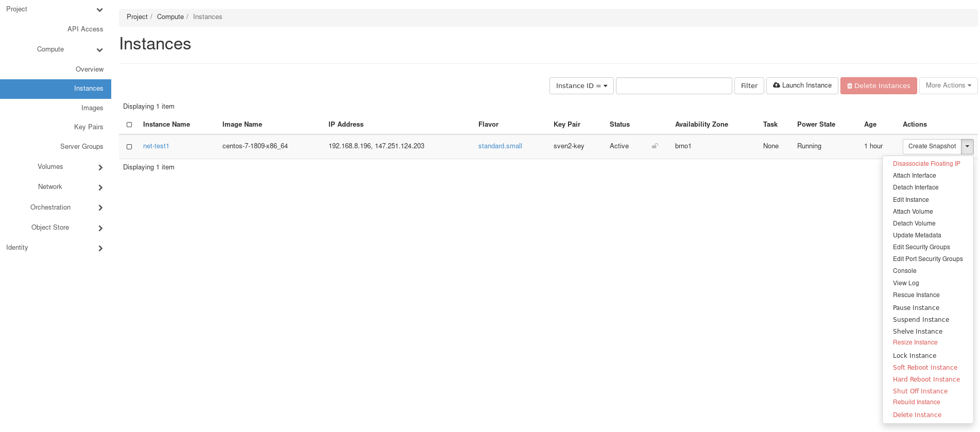Expand the Orchestration sidebar chevron
This screenshot has height=432, width=980.
(x=100, y=208)
